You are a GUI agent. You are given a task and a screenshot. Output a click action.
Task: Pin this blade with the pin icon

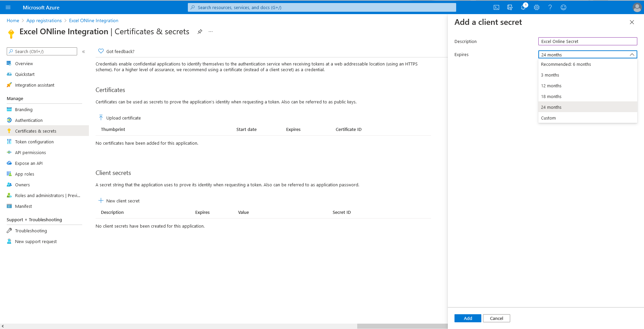[x=200, y=32]
